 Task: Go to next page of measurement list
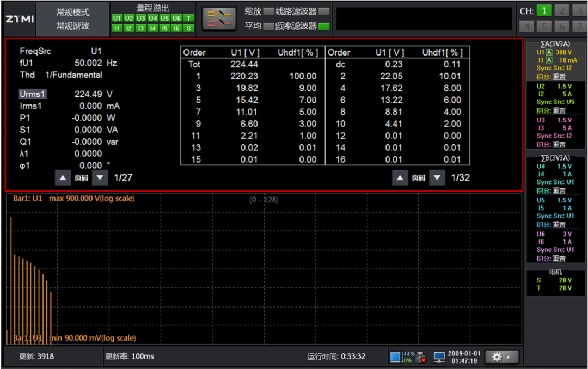point(100,177)
